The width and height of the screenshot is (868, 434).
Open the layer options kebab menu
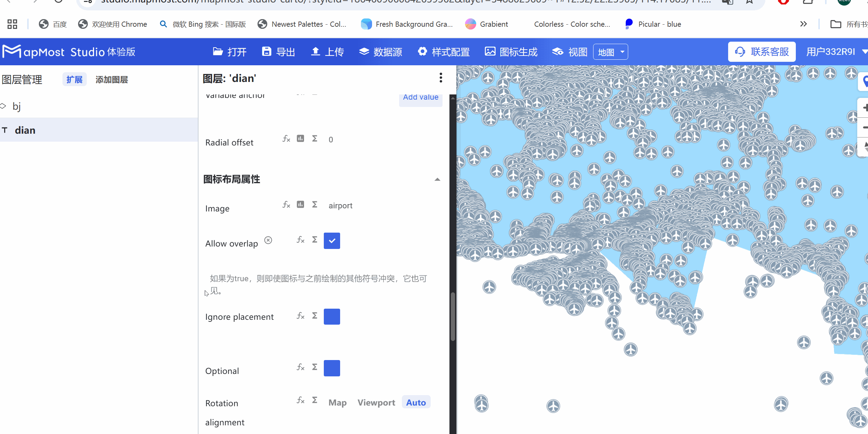tap(440, 78)
